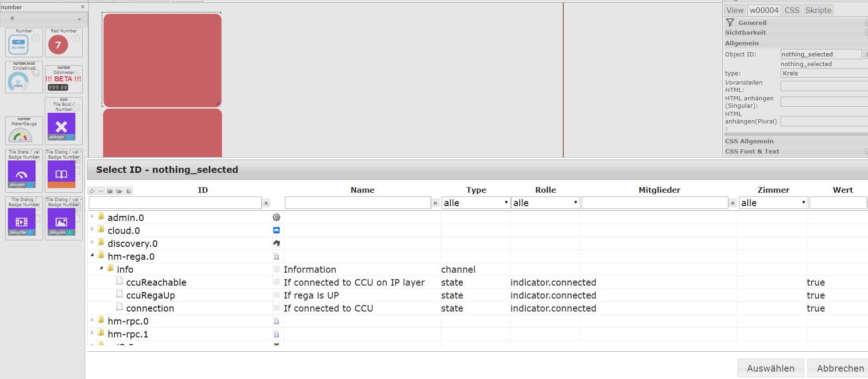Select the ccuReachable state row

click(156, 282)
